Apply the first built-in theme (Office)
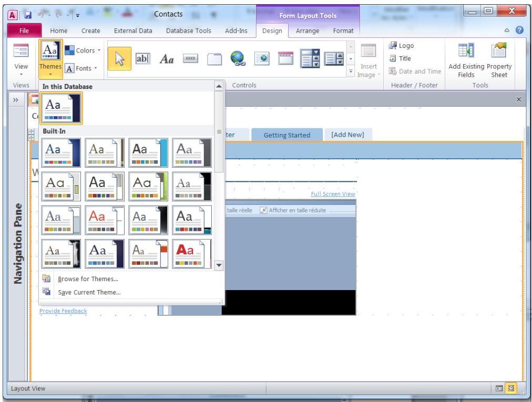Image resolution: width=532 pixels, height=402 pixels. point(61,153)
